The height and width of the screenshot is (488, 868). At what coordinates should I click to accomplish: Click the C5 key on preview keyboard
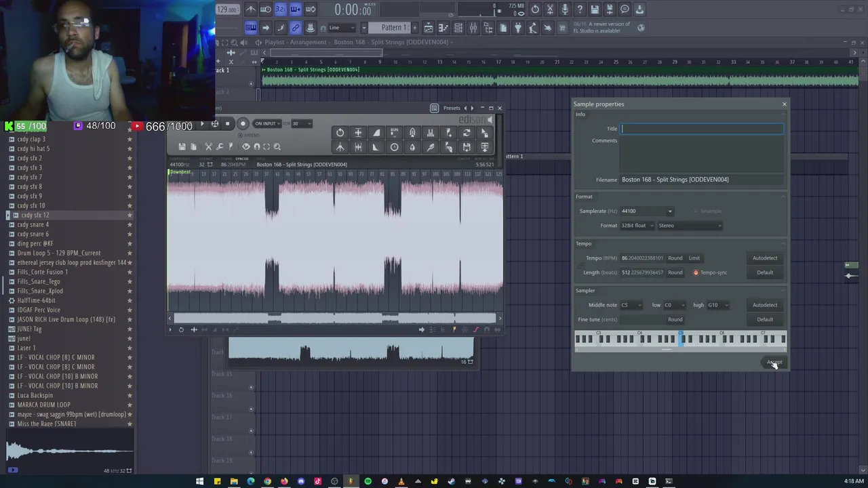point(680,339)
